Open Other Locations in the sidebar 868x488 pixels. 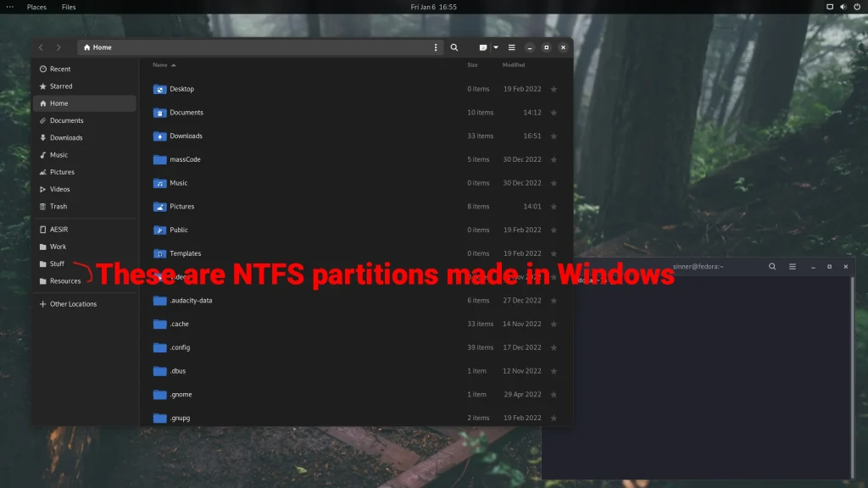coord(73,304)
